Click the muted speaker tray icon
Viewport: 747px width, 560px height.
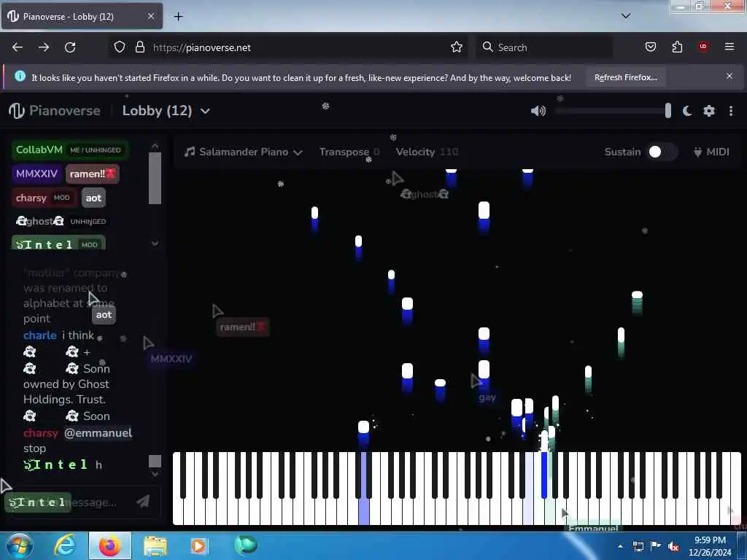point(673,547)
